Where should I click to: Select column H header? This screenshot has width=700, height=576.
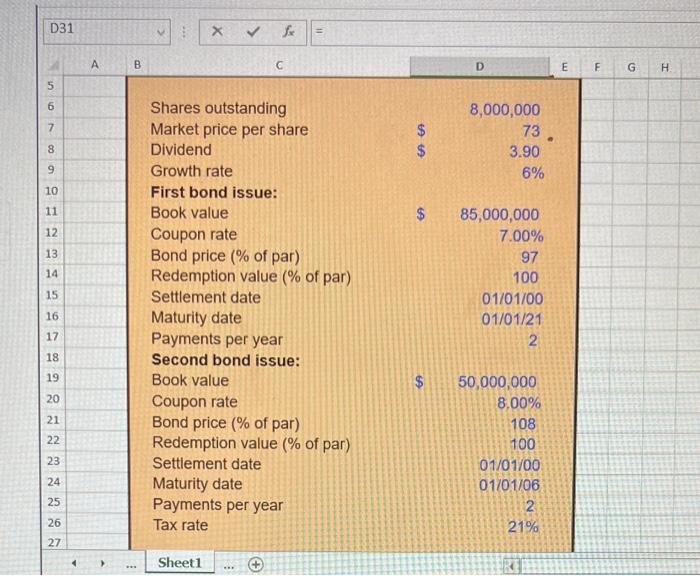665,68
